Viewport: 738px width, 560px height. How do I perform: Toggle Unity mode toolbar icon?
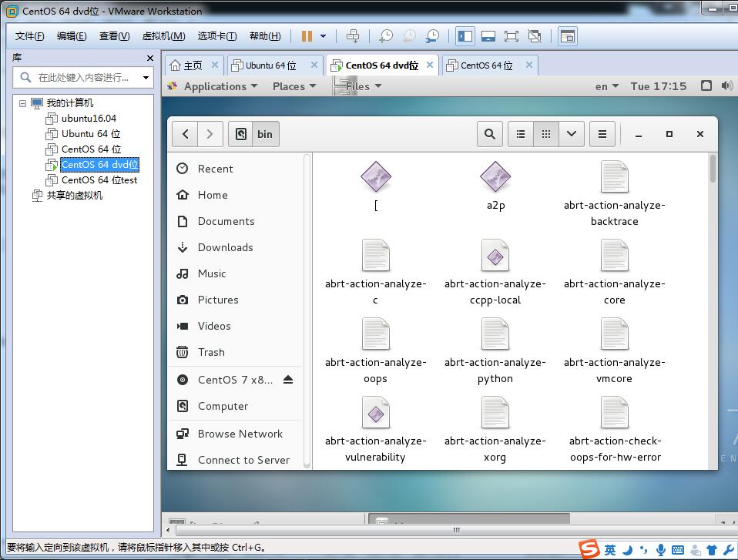click(x=534, y=36)
